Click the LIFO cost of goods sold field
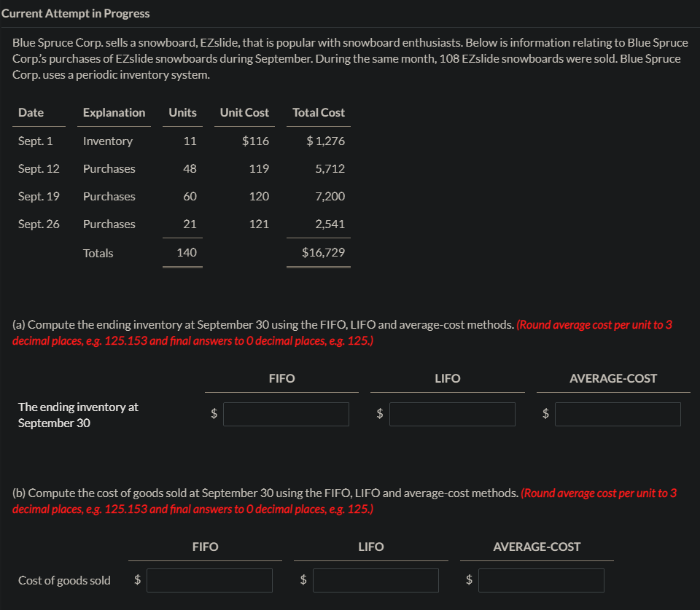Viewport: 700px width, 610px height. [x=376, y=580]
